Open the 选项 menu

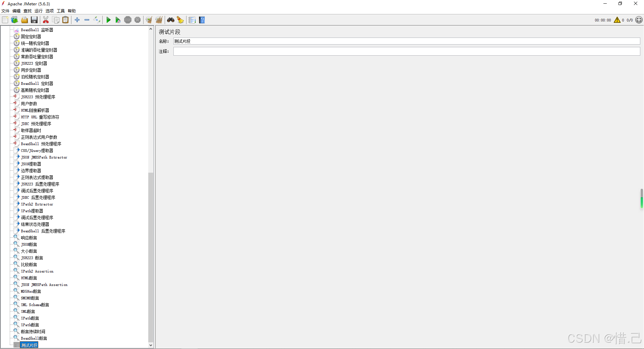coord(50,11)
